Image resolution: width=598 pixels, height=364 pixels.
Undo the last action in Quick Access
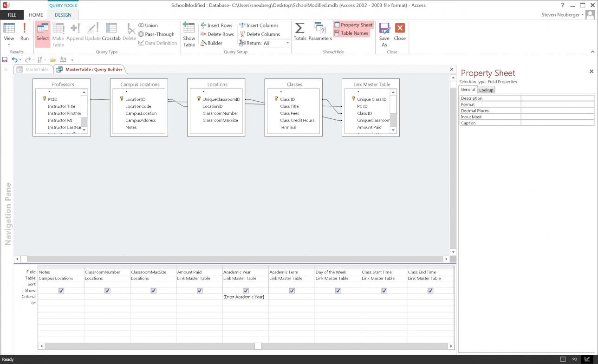[14, 60]
